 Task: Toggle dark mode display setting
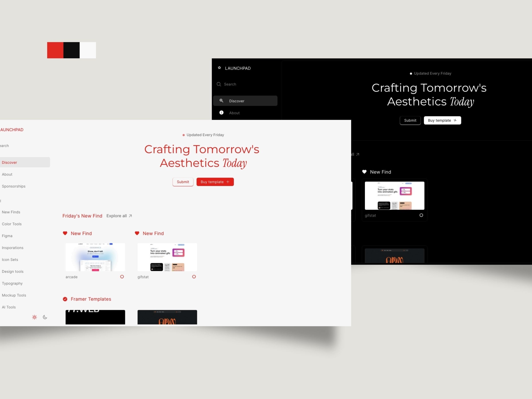point(45,317)
